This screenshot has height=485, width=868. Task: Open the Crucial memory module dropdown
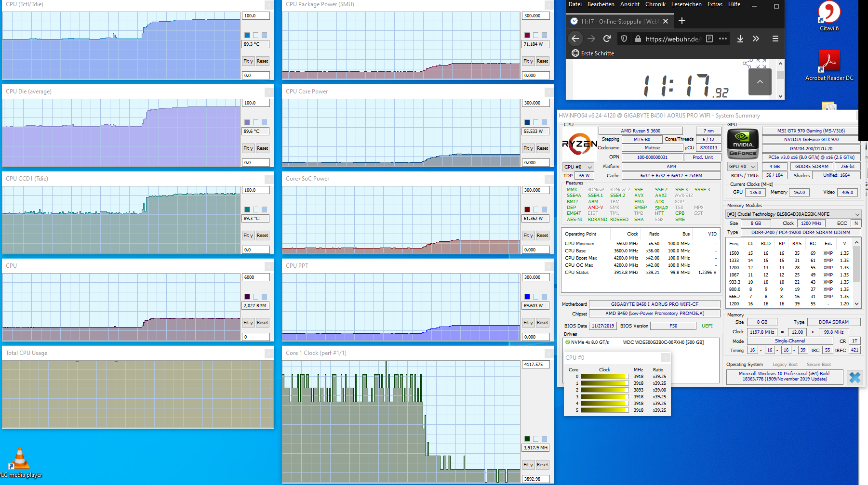[793, 214]
